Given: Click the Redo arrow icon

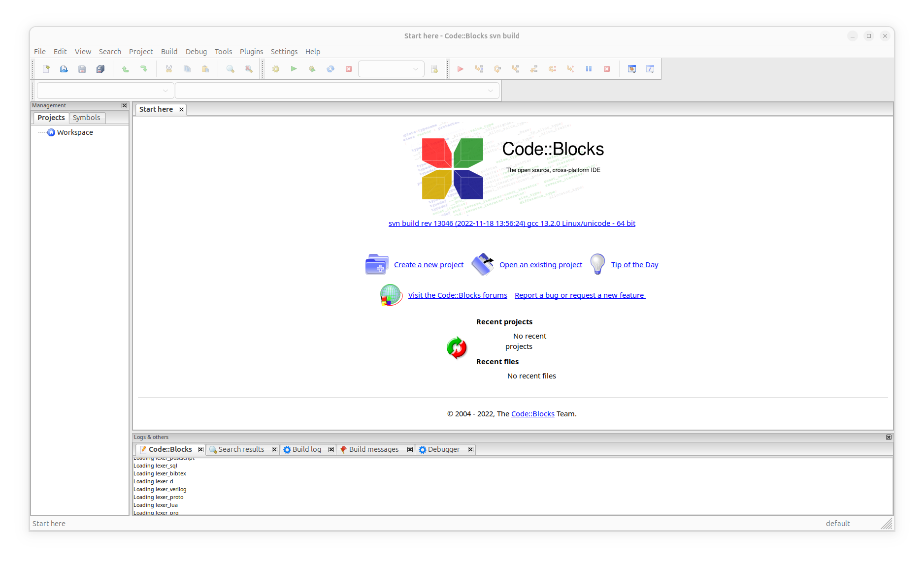Looking at the screenshot, I should (x=144, y=69).
